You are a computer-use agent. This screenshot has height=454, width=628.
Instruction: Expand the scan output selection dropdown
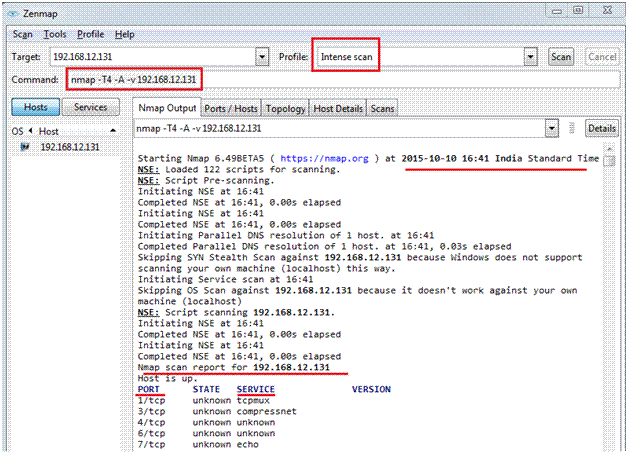pyautogui.click(x=552, y=129)
